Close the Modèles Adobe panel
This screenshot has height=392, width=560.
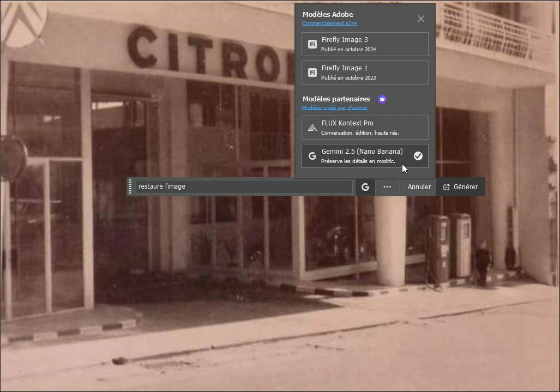(x=421, y=19)
